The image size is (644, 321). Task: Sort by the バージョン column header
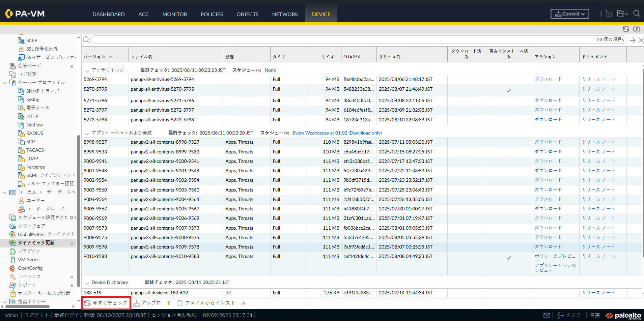coord(94,57)
